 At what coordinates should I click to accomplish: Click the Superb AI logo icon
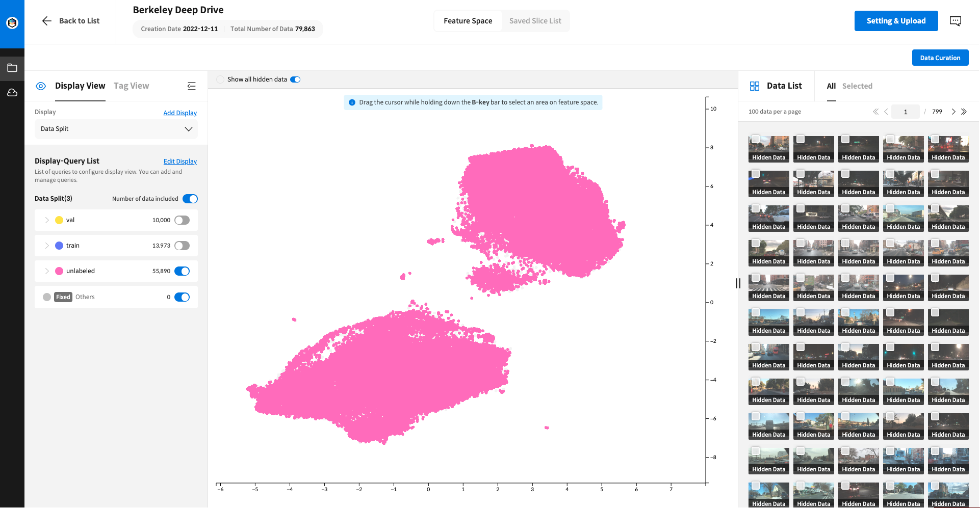[12, 23]
